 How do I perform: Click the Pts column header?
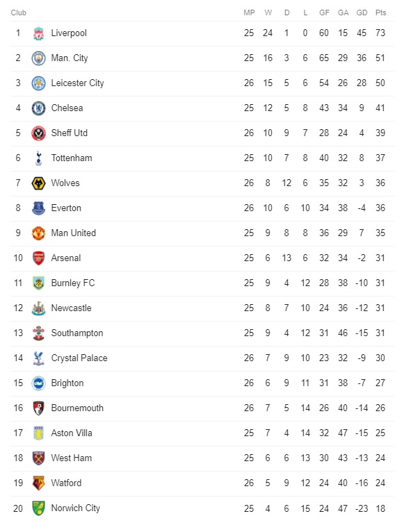click(x=380, y=13)
